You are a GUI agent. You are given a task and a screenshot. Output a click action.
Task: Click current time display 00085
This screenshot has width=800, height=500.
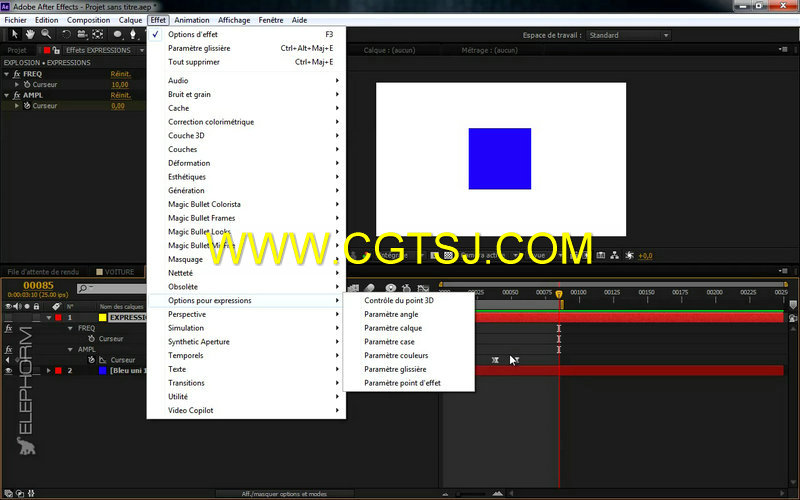click(x=38, y=286)
